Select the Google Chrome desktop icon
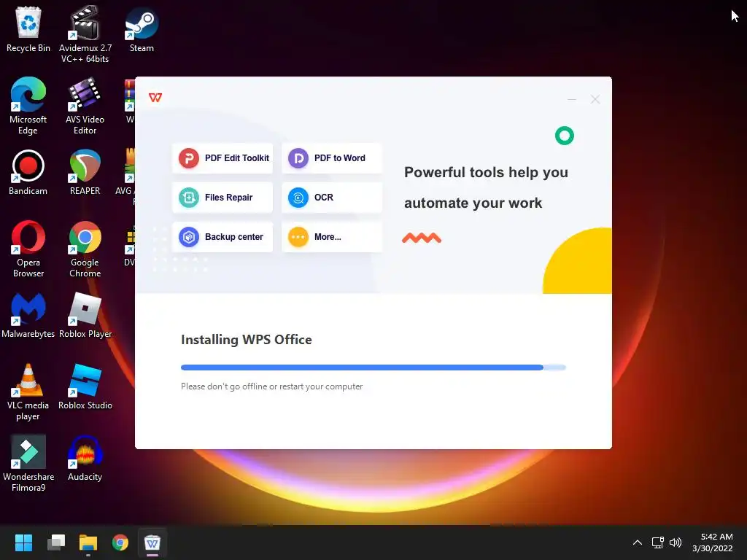 pos(85,249)
